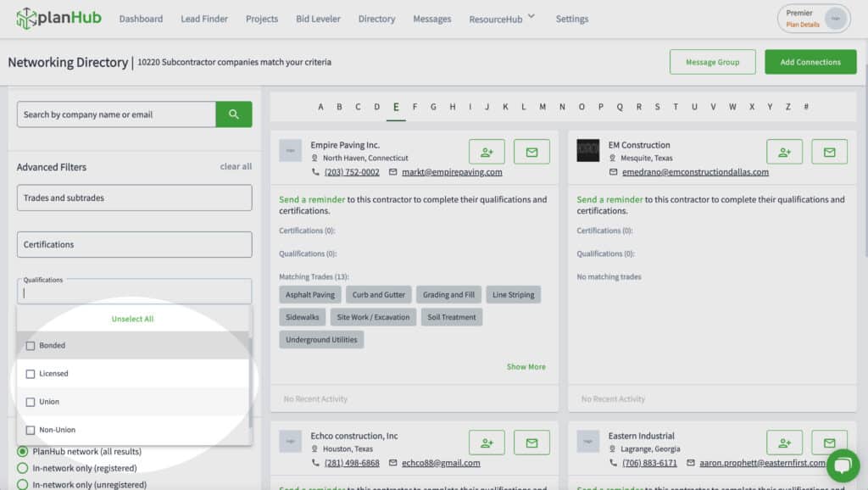This screenshot has height=490, width=868.
Task: Click the Message Group button
Action: coord(713,62)
